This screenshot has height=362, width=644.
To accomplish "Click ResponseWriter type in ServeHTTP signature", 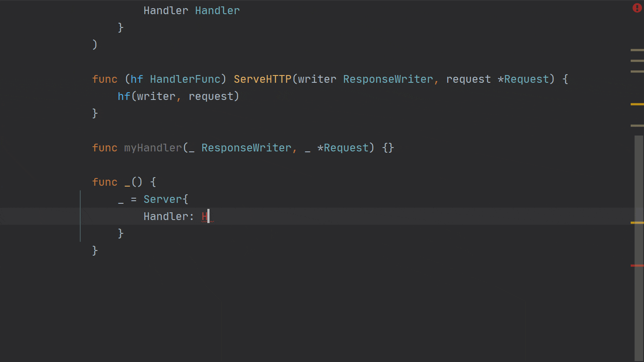I will (388, 79).
